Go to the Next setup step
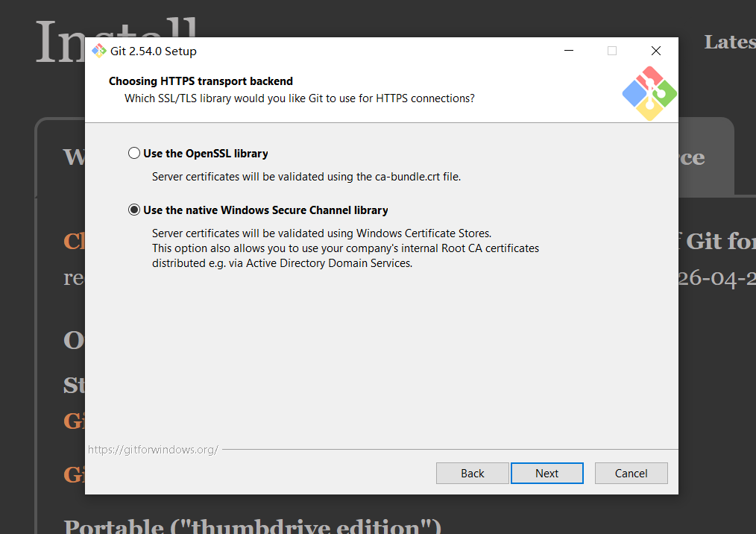This screenshot has height=534, width=756. pyautogui.click(x=546, y=474)
